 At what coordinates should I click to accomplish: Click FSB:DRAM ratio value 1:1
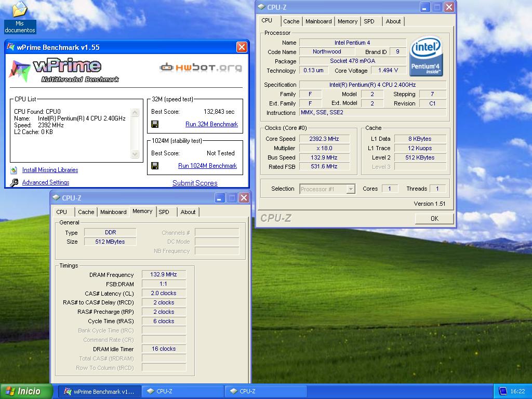164,284
